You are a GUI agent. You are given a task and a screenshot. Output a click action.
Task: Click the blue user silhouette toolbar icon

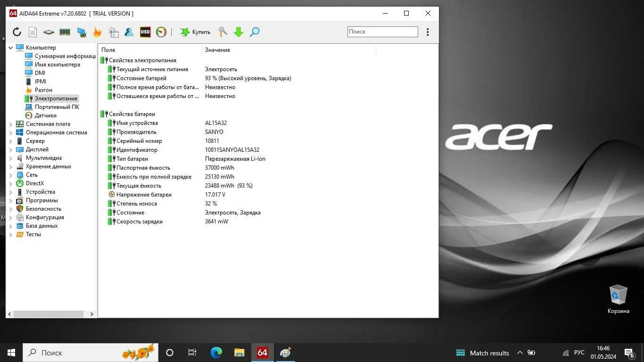(129, 32)
